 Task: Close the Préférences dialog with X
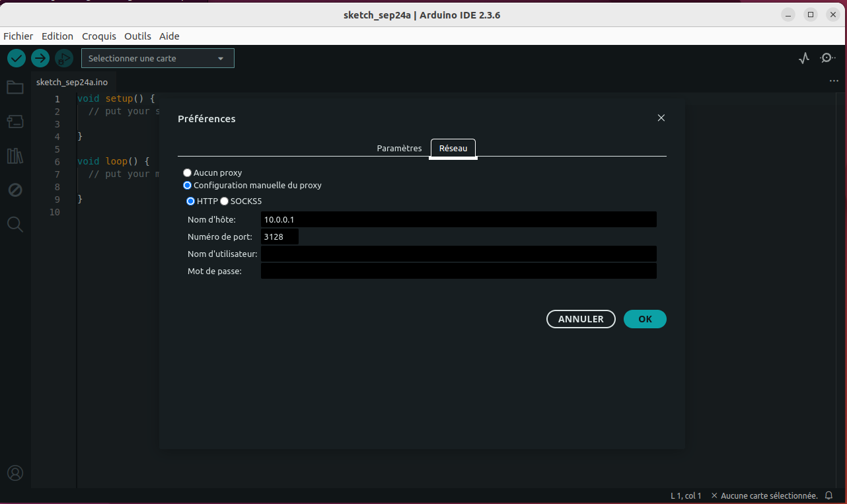click(661, 118)
